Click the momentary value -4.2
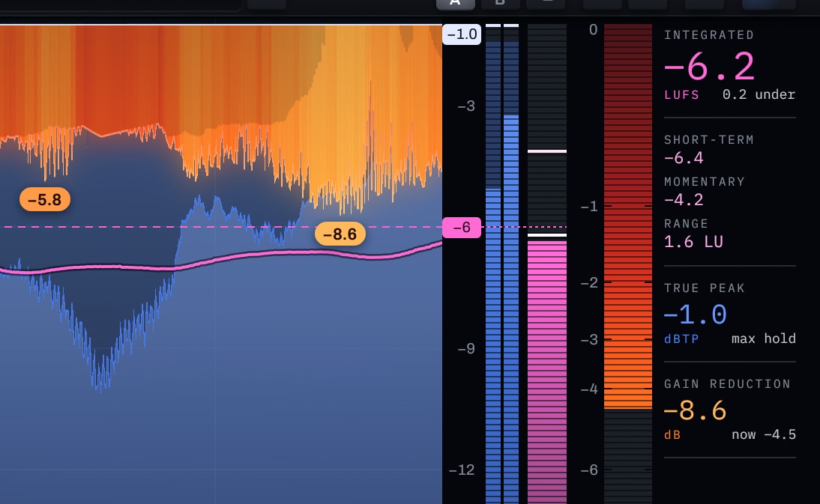820x504 pixels. coord(684,199)
